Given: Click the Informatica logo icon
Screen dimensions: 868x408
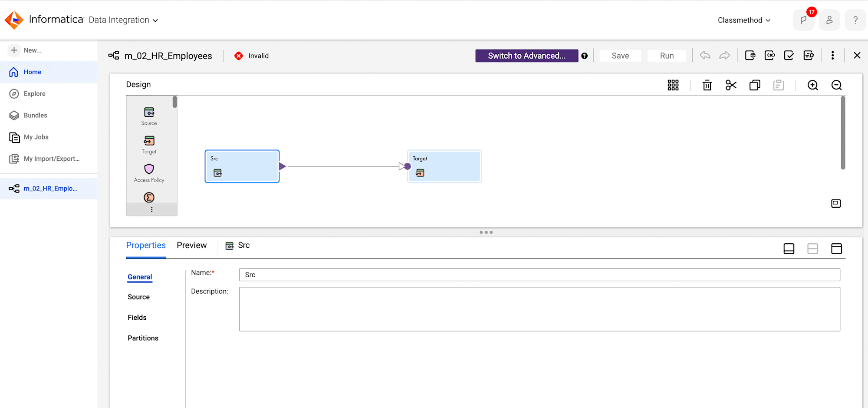Looking at the screenshot, I should (x=14, y=20).
